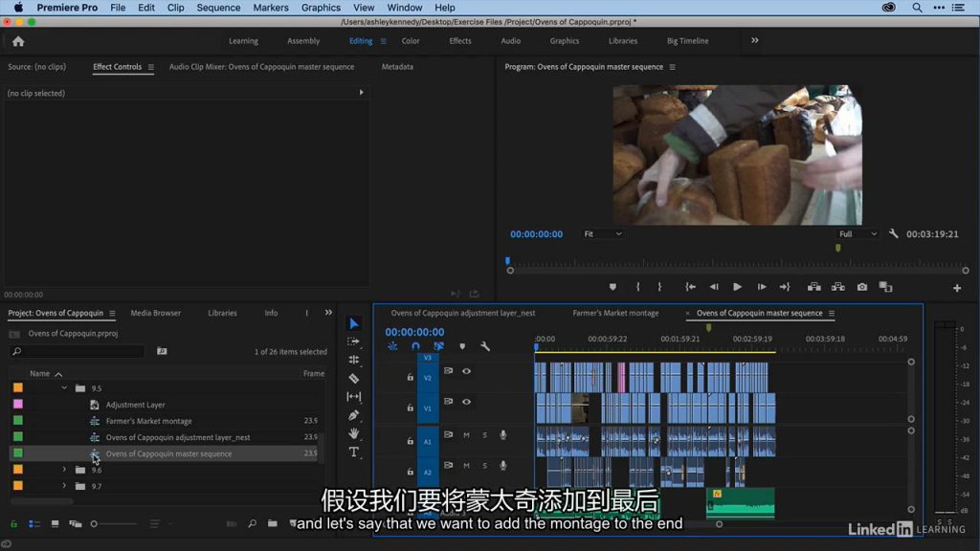Open Effect Controls panel menu
Image resolution: width=980 pixels, height=551 pixels.
pos(150,67)
